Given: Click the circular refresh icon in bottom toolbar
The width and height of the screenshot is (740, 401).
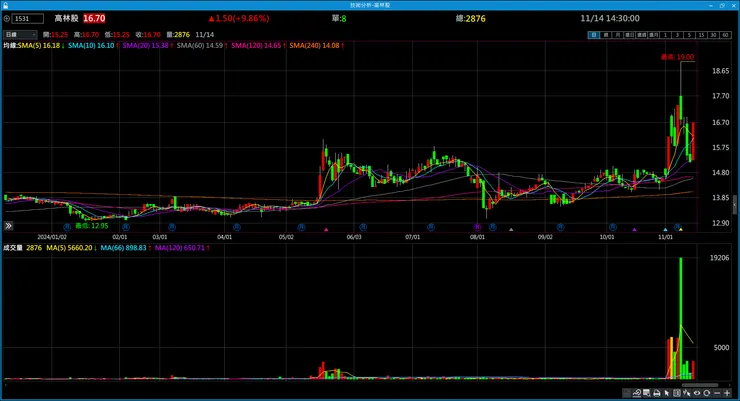Looking at the screenshot, I should click(706, 393).
